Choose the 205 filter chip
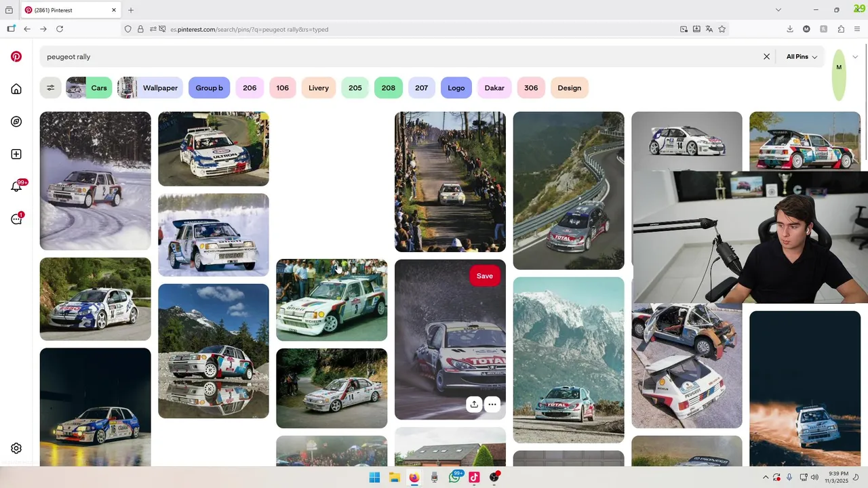Screen dimensions: 868x488 click(x=355, y=88)
